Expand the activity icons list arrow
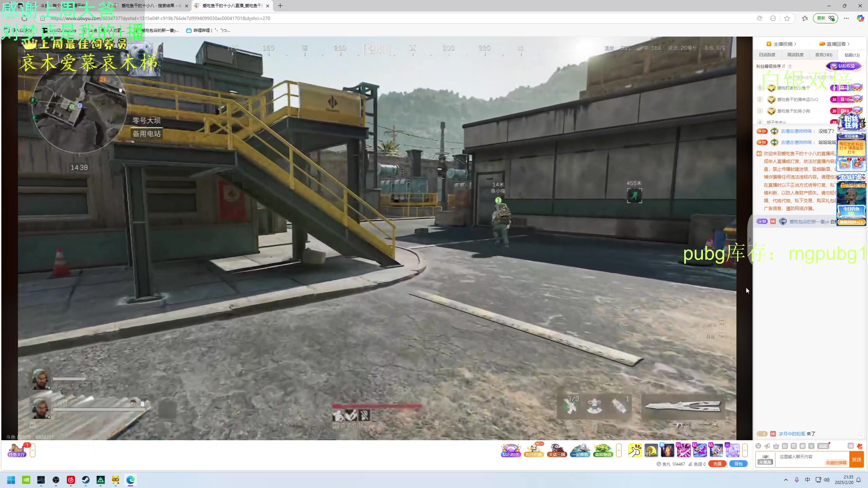Viewport: 868px width, 488px height. point(619,450)
